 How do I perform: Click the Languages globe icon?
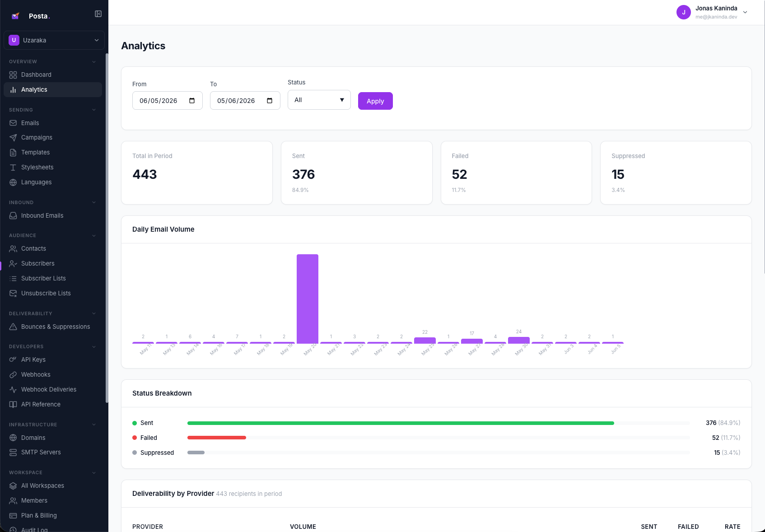(13, 182)
